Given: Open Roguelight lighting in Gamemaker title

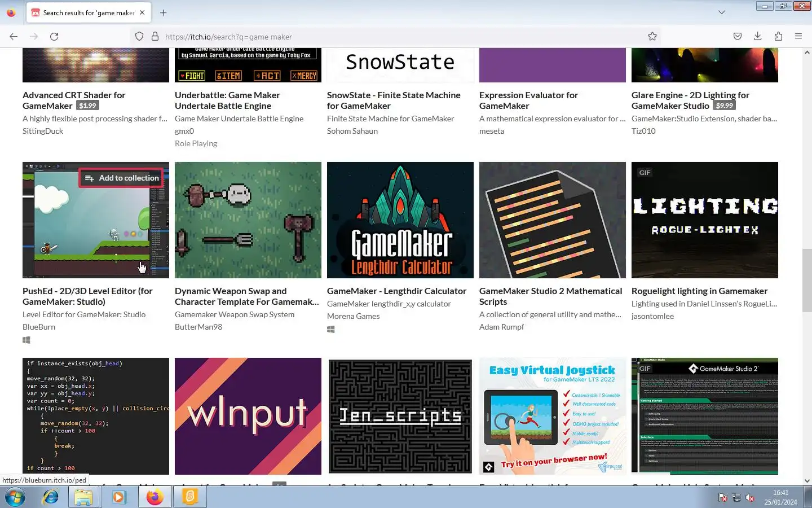Looking at the screenshot, I should (699, 291).
